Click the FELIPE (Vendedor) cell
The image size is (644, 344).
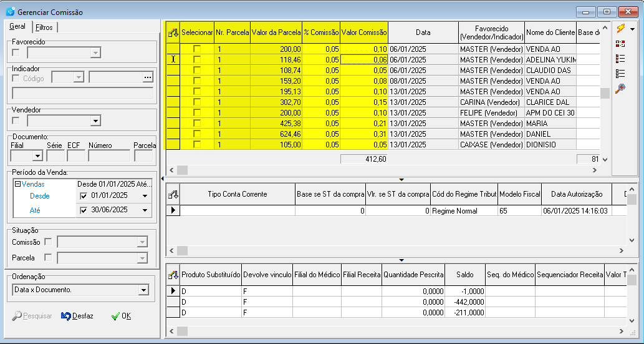[492, 113]
